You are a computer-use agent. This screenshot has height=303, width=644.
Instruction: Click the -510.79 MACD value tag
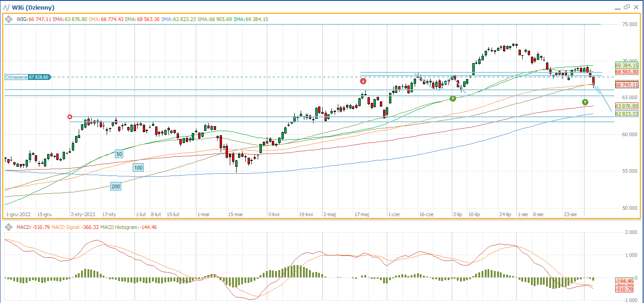(x=624, y=289)
